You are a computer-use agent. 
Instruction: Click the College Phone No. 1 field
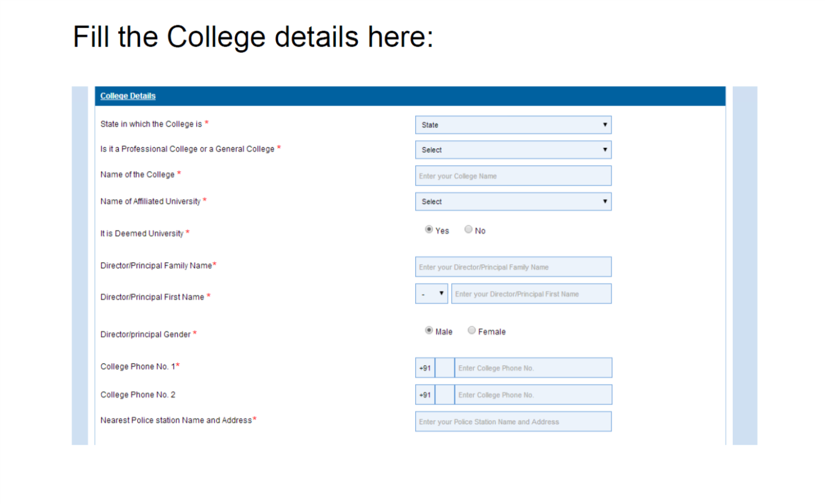click(533, 368)
